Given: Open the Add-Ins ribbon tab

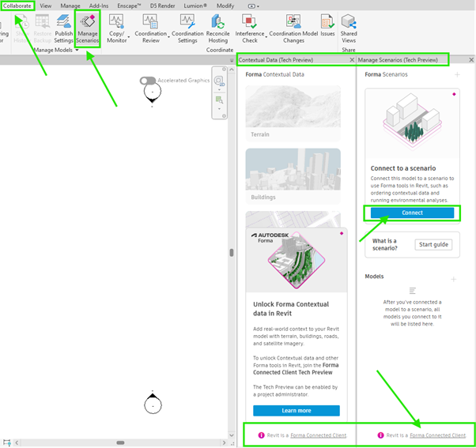Looking at the screenshot, I should pos(99,6).
